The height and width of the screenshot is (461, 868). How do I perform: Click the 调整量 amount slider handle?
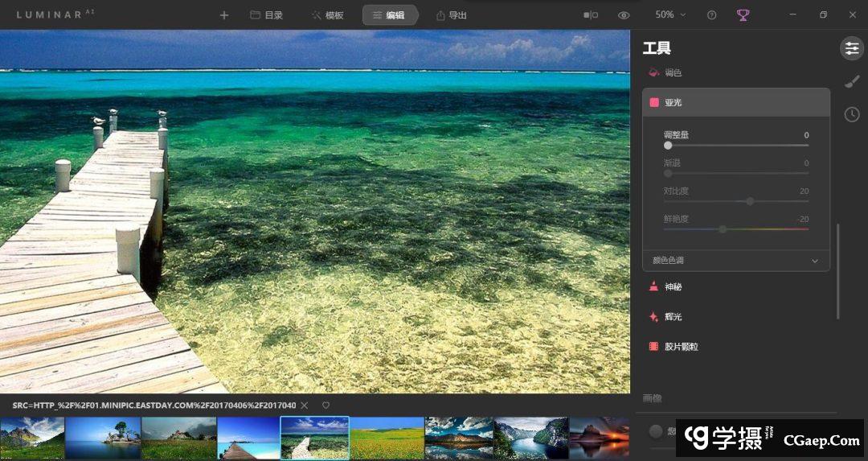(x=668, y=146)
